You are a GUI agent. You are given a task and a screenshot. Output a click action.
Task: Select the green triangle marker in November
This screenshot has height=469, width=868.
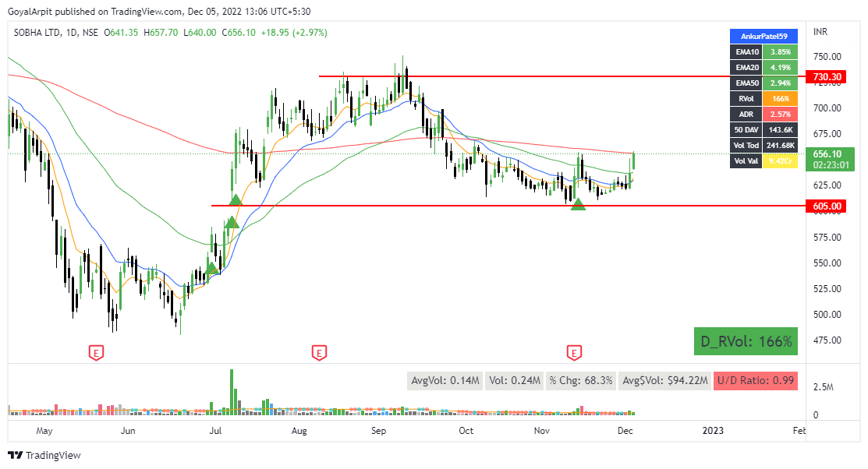578,204
